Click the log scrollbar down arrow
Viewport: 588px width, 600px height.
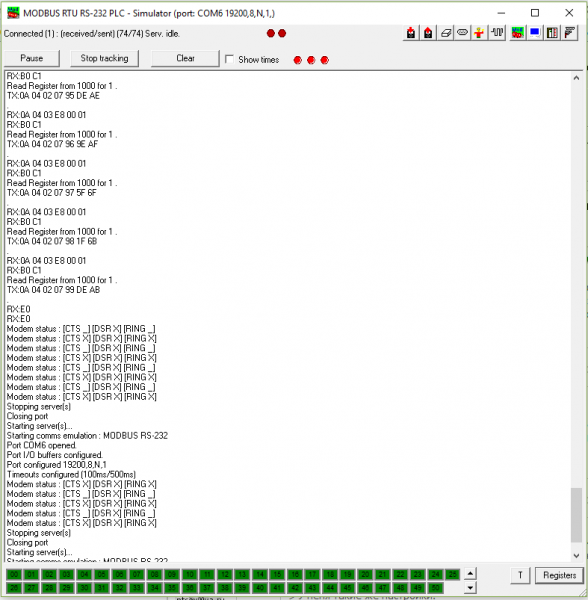coord(577,556)
